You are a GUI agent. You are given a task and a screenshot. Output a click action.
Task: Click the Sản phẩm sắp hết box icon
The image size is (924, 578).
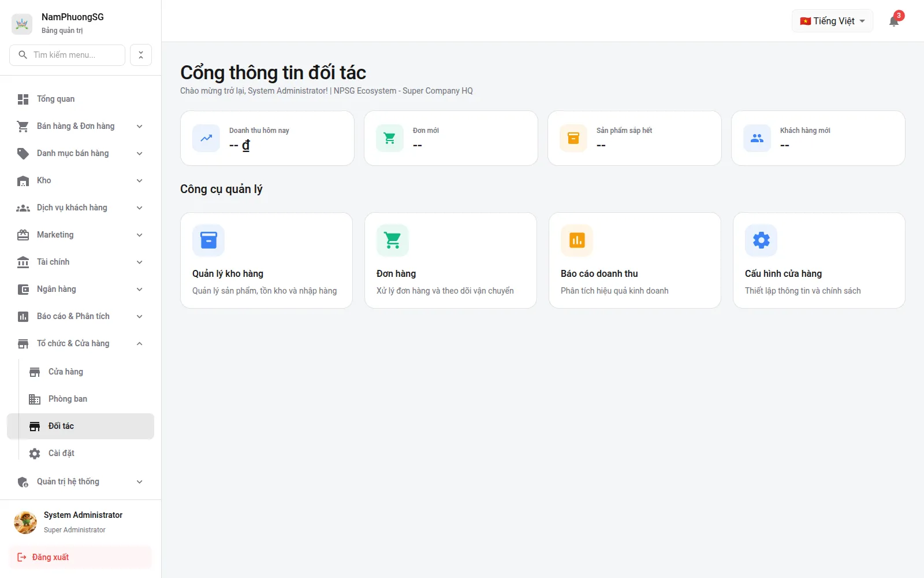click(573, 138)
